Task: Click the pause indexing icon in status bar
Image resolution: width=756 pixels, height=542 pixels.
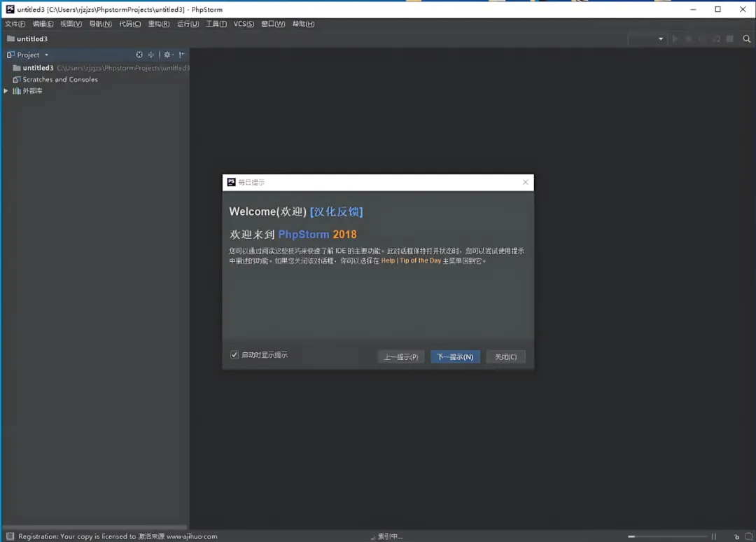Action: (714, 536)
